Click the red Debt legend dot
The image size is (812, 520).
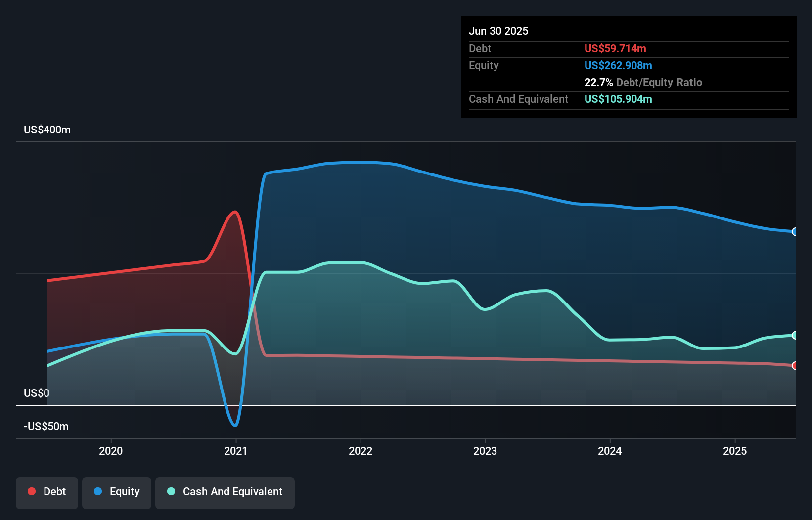click(31, 491)
